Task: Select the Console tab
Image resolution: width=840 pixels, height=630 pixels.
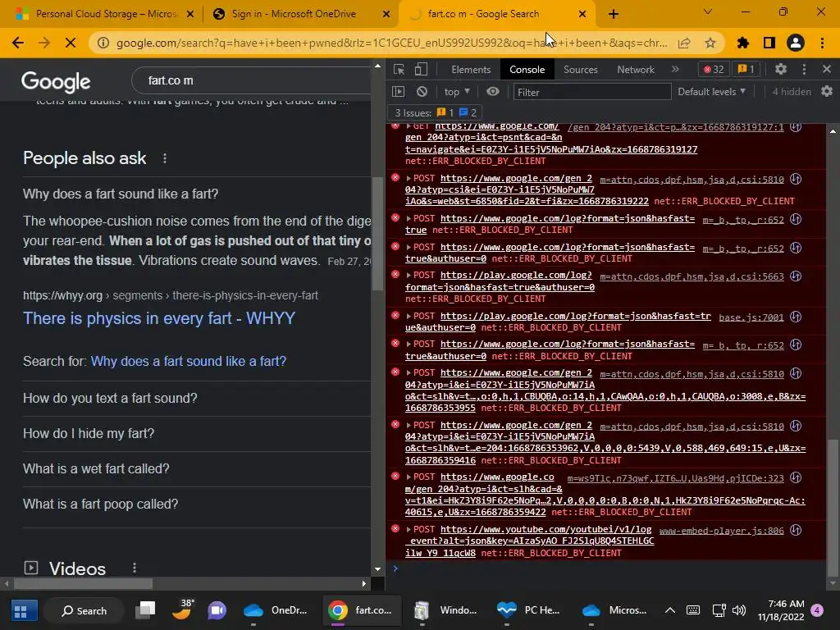Action: [x=527, y=70]
